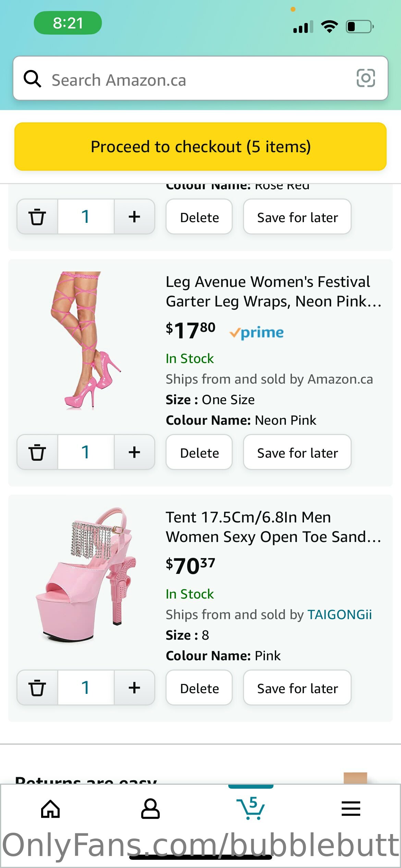Tap trash icon for Leg Avenue Garter Wraps
The width and height of the screenshot is (401, 868).
click(x=37, y=452)
